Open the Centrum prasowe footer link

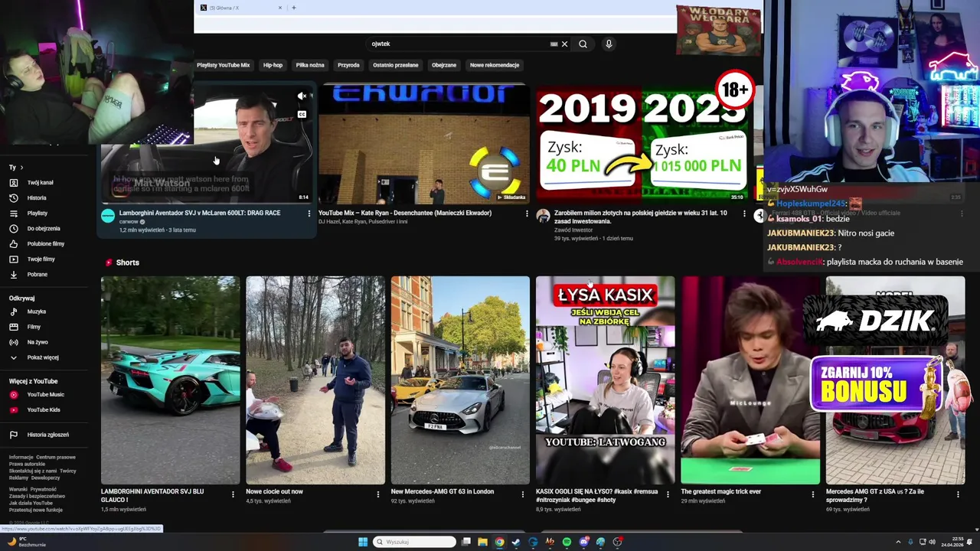click(56, 458)
